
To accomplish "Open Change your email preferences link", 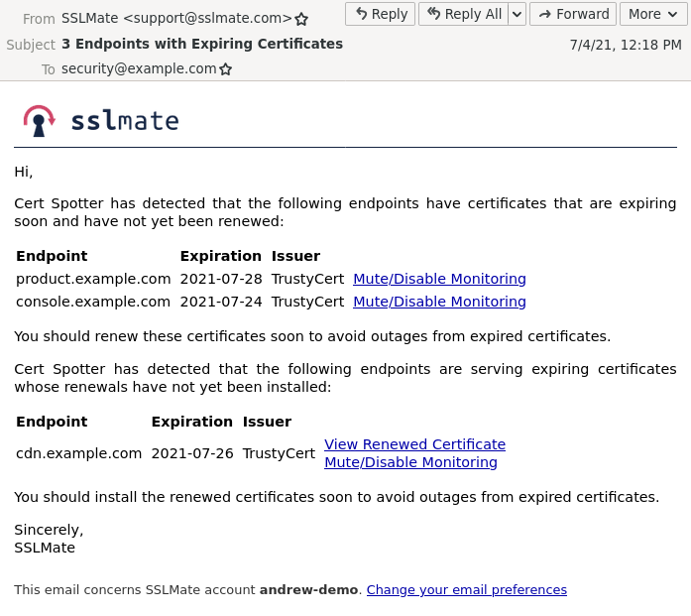I will (x=467, y=590).
